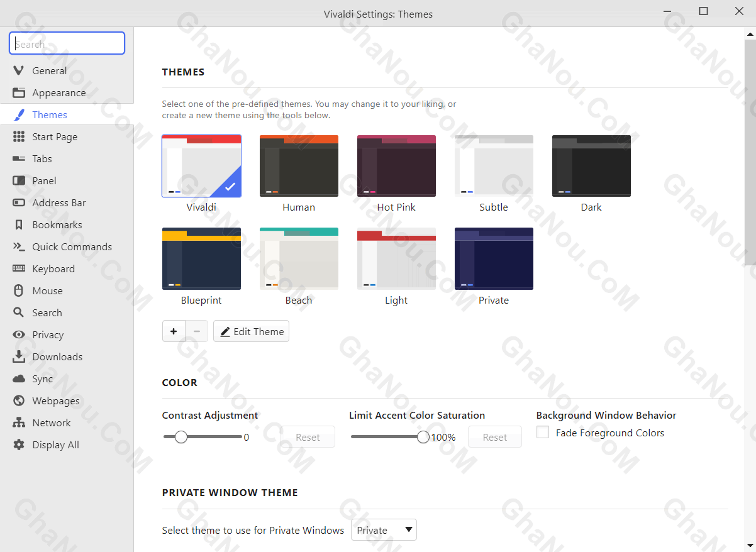Click the Quick Commands prompt icon

tap(19, 246)
